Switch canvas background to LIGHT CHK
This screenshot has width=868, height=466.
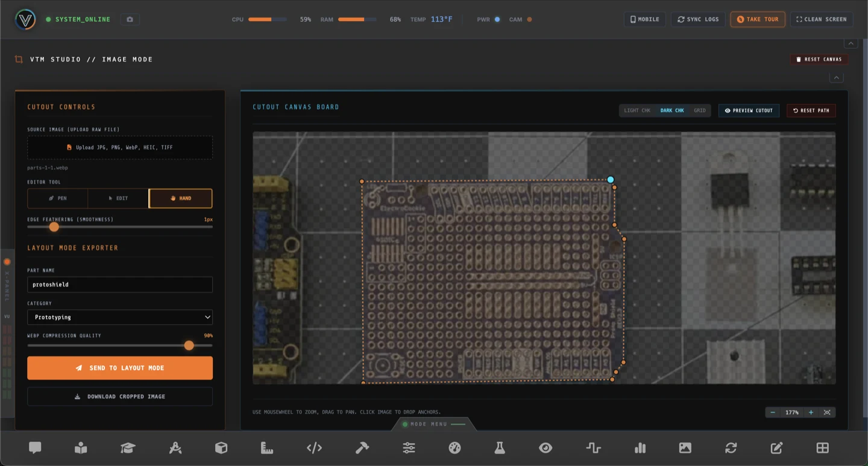637,110
